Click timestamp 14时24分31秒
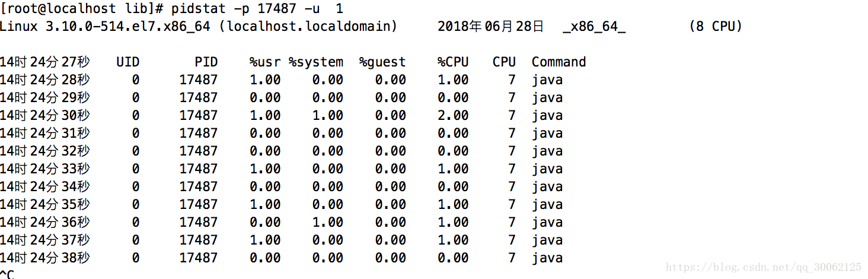The width and height of the screenshot is (868, 279). coord(45,134)
